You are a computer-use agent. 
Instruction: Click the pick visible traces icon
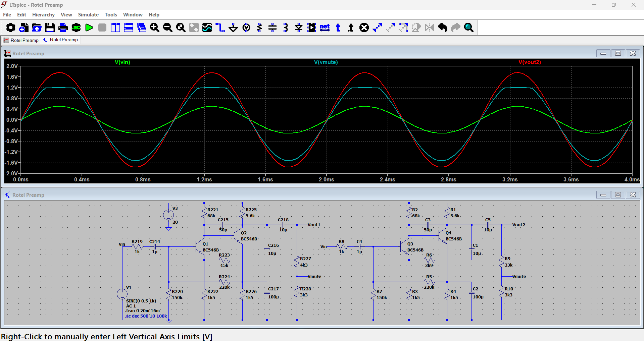coord(207,27)
